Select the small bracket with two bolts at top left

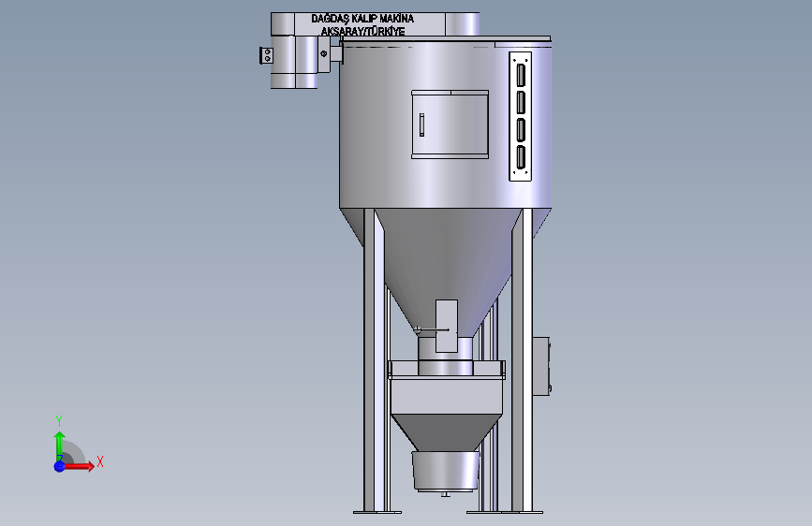[266, 55]
